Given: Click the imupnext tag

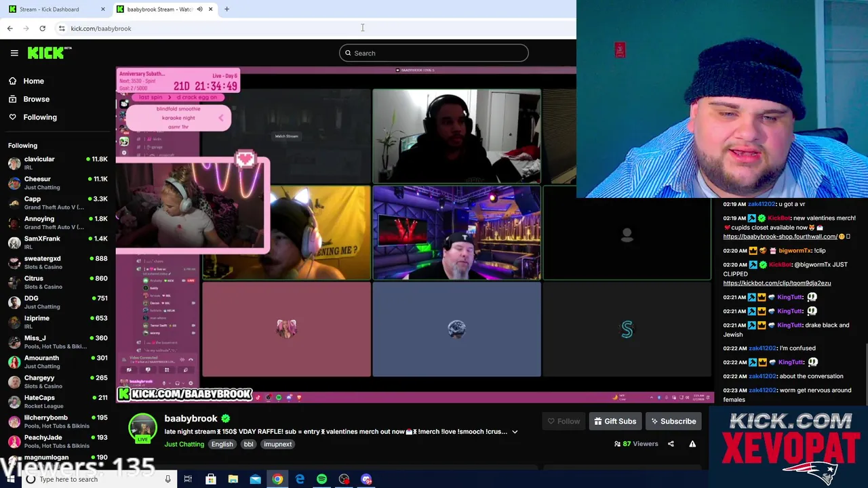Looking at the screenshot, I should pos(277,444).
